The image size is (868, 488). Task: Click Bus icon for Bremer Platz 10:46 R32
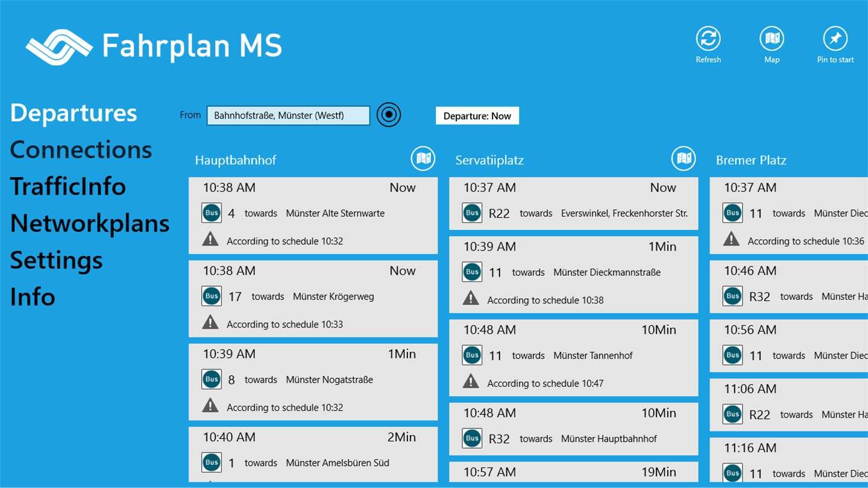[x=732, y=296]
